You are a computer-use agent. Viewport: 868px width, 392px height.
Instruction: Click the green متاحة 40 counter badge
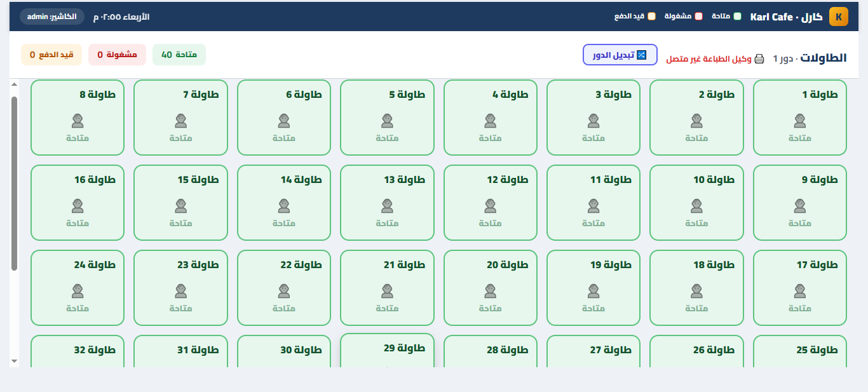(x=179, y=55)
